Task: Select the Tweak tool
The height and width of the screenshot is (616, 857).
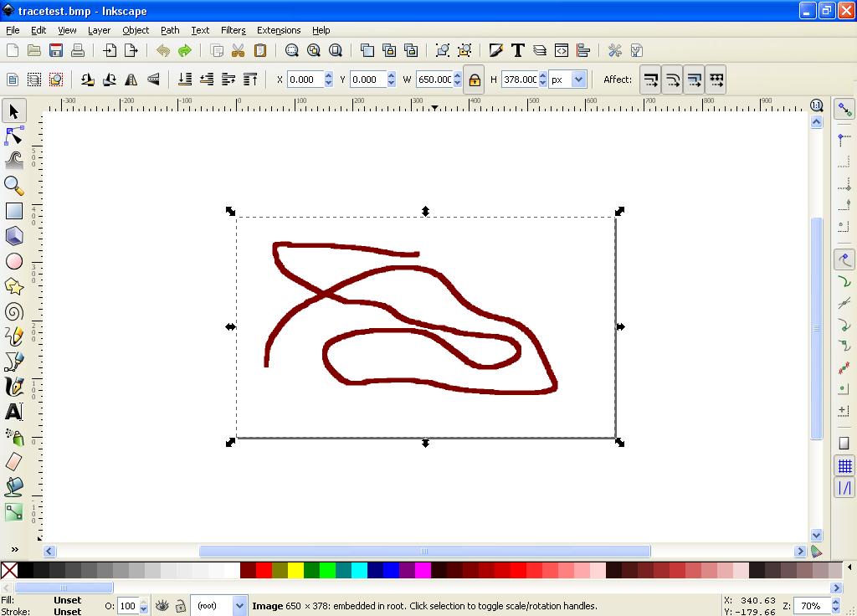Action: pyautogui.click(x=13, y=160)
